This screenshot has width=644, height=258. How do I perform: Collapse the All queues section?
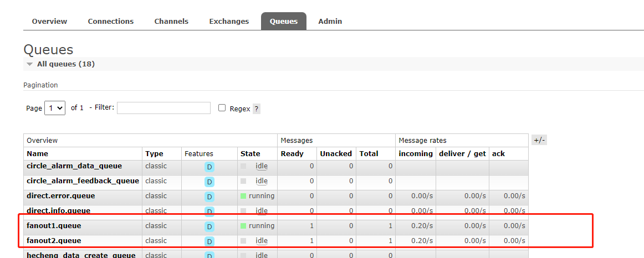(30, 64)
